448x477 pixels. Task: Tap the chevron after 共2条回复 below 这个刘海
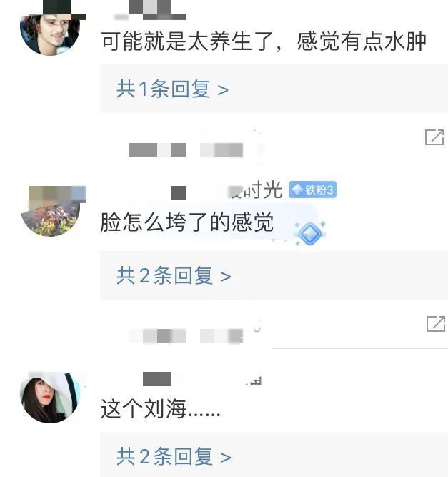click(225, 457)
